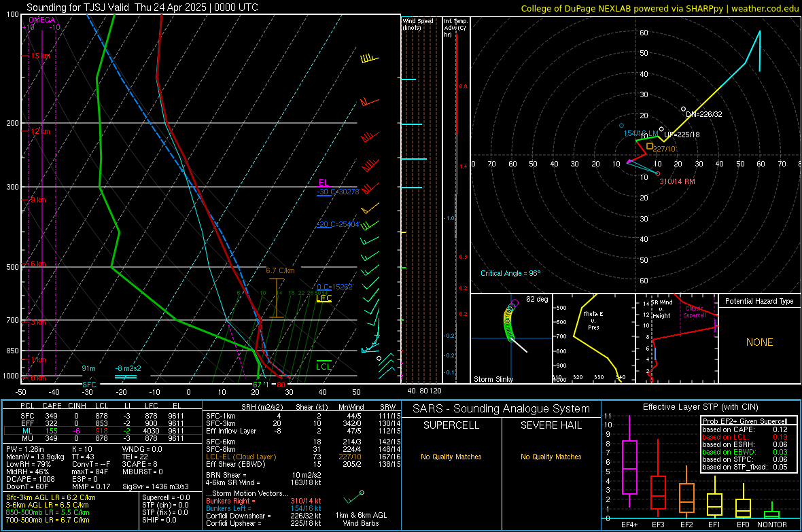Image resolution: width=802 pixels, height=532 pixels.
Task: Click the SR Wind v. Height panel label
Action: pos(661,309)
